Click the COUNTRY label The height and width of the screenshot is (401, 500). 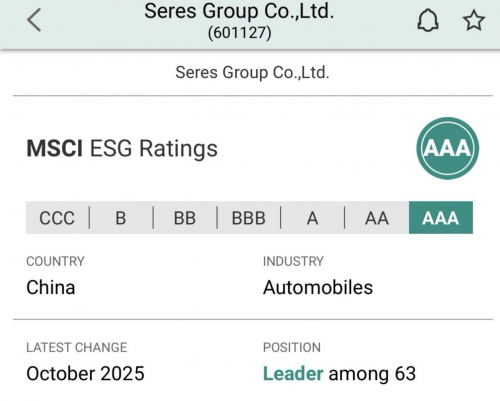pos(55,261)
